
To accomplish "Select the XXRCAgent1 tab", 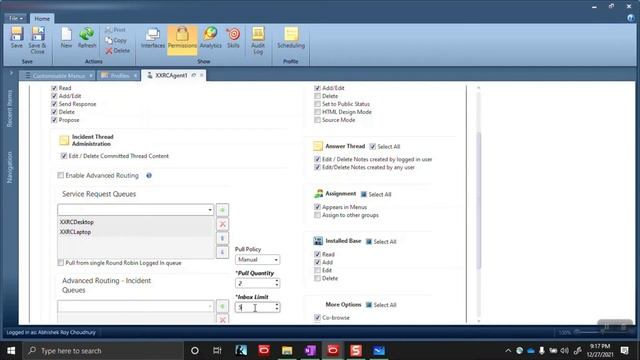I will click(171, 76).
